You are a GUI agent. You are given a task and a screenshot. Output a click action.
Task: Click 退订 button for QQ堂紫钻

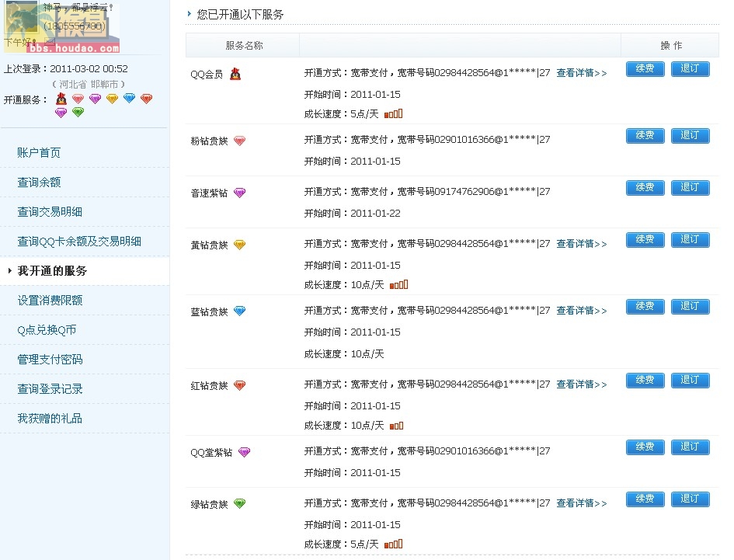(690, 447)
